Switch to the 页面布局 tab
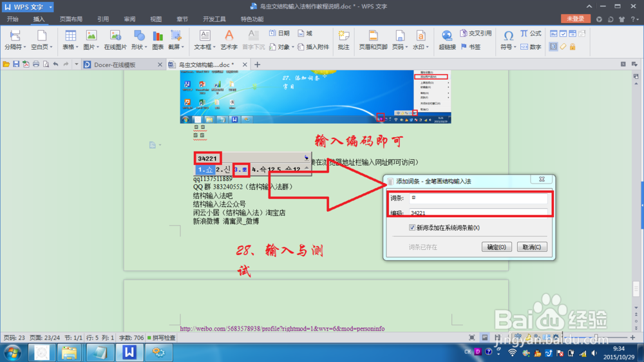 tap(71, 19)
